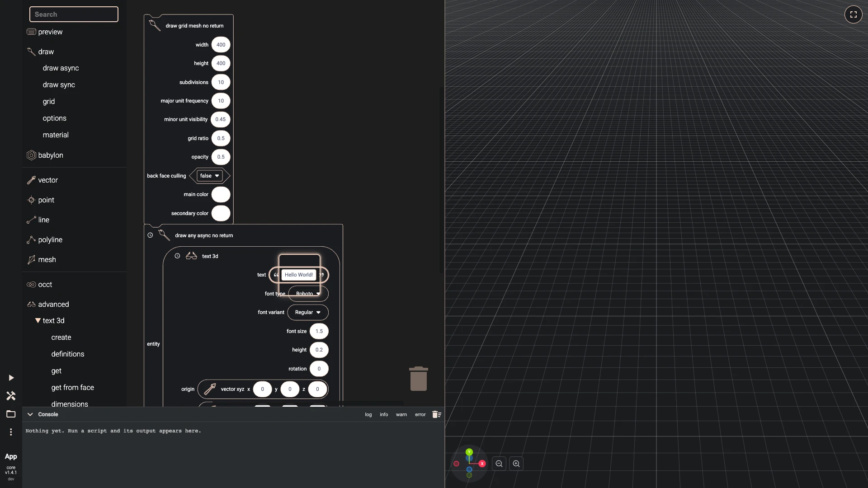This screenshot has height=488, width=868.
Task: Click the workspace trash can
Action: 419,379
